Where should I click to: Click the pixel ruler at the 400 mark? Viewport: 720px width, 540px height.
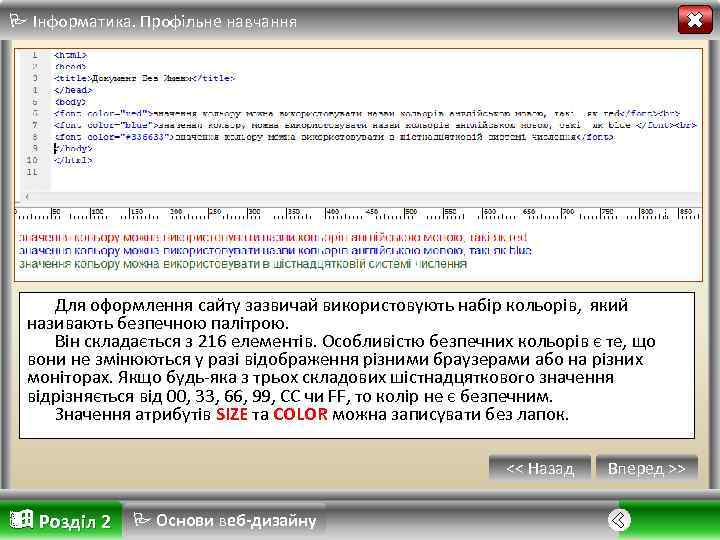tap(332, 214)
